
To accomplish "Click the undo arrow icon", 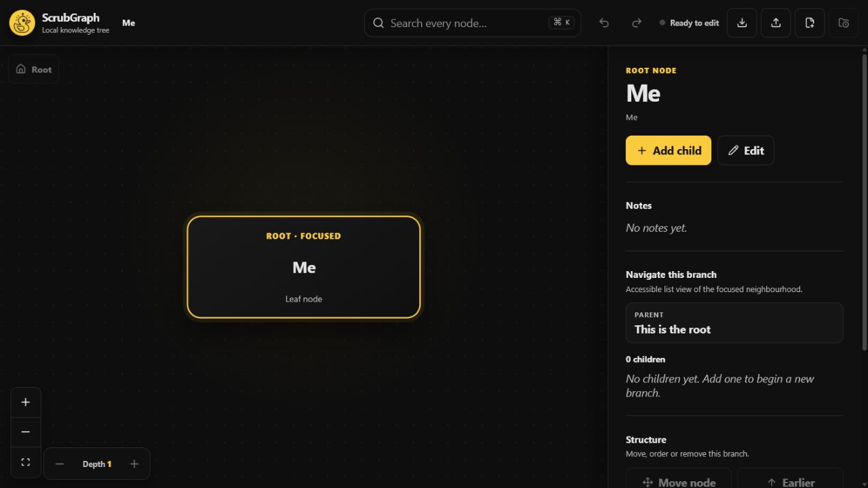I will (x=604, y=23).
